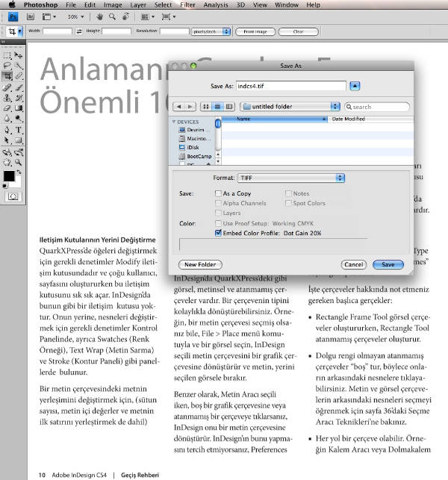
Task: Uncheck Embed Color Profile
Action: 218,233
